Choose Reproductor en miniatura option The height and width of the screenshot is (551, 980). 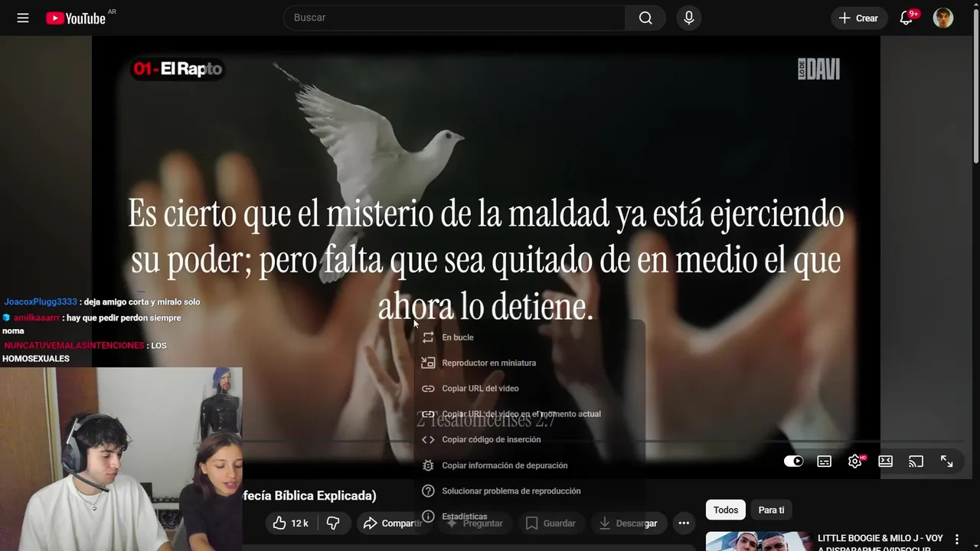coord(530,363)
